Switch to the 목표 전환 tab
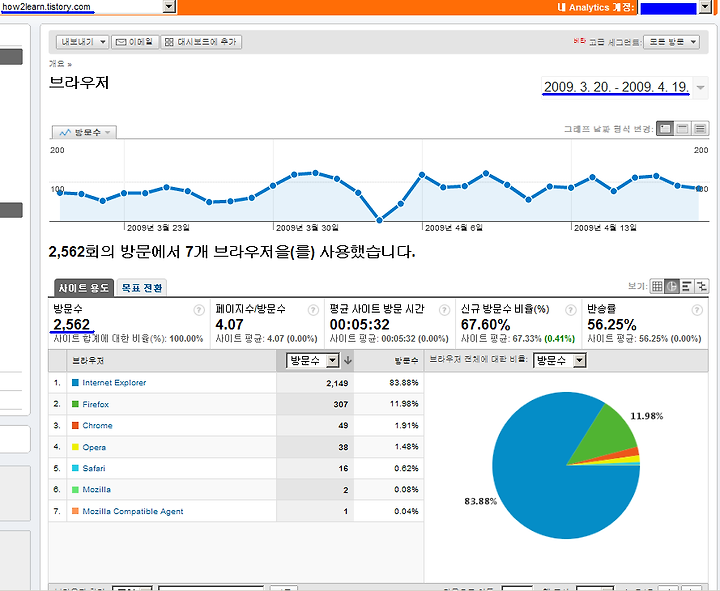 (141, 288)
